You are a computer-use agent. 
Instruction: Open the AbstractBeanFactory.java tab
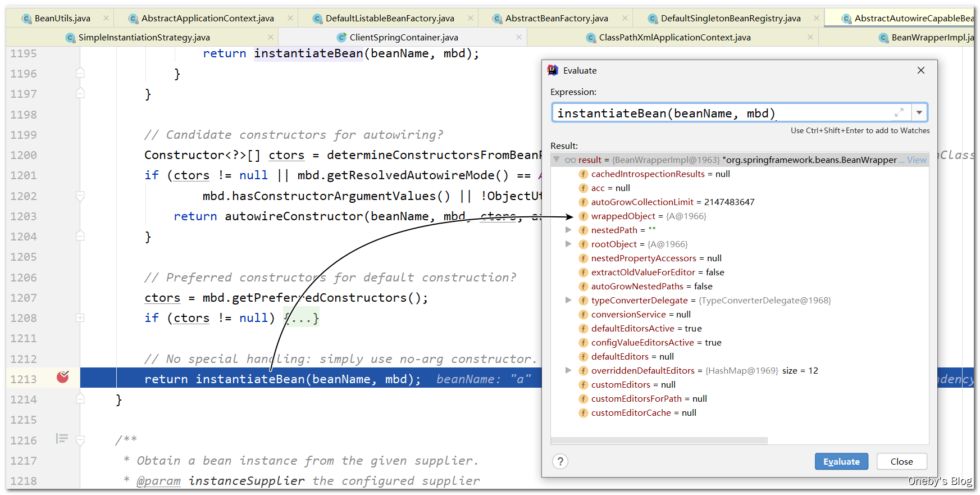coord(556,19)
